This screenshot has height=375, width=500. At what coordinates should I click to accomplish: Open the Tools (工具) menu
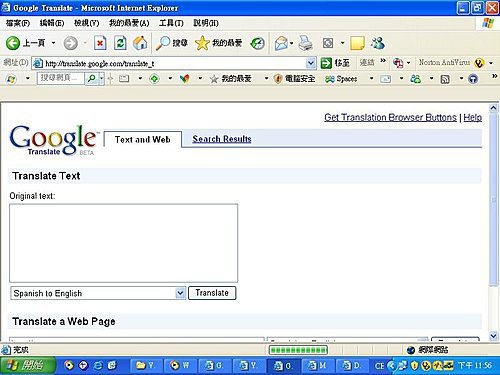pos(171,23)
